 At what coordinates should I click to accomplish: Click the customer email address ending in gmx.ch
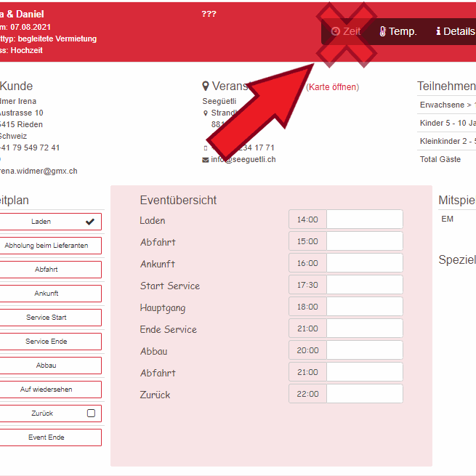click(x=39, y=171)
